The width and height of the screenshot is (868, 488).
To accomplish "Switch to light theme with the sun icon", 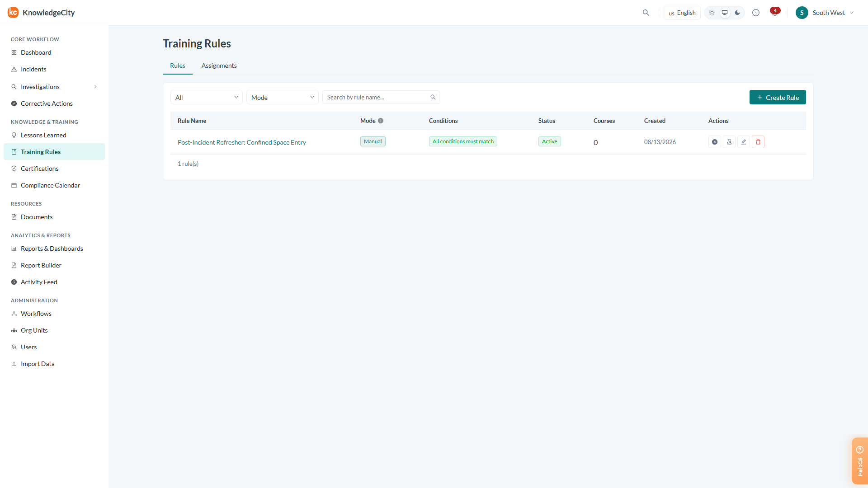I will pyautogui.click(x=712, y=13).
